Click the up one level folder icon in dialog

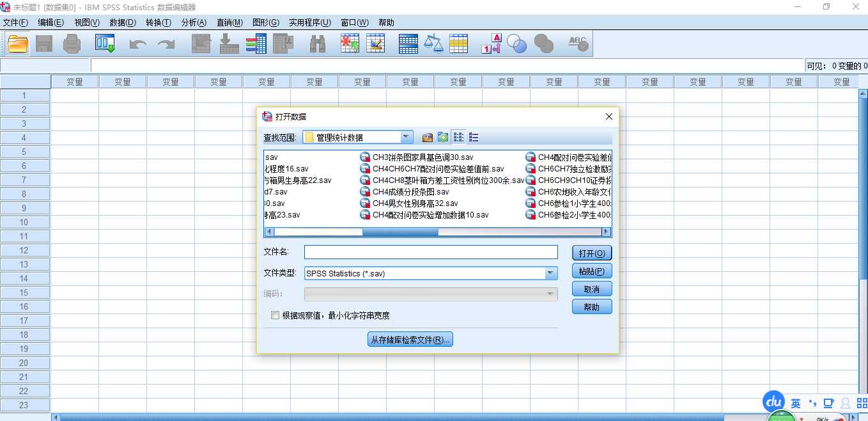pyautogui.click(x=428, y=137)
